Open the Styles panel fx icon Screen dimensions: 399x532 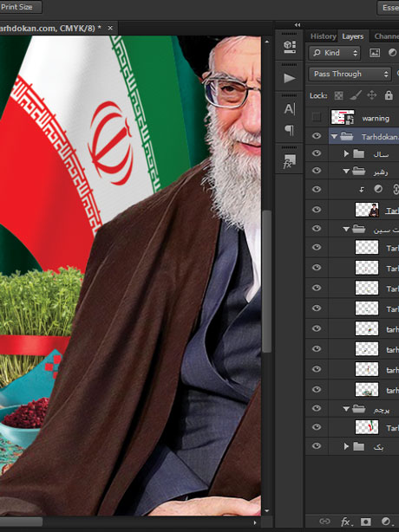click(x=290, y=161)
